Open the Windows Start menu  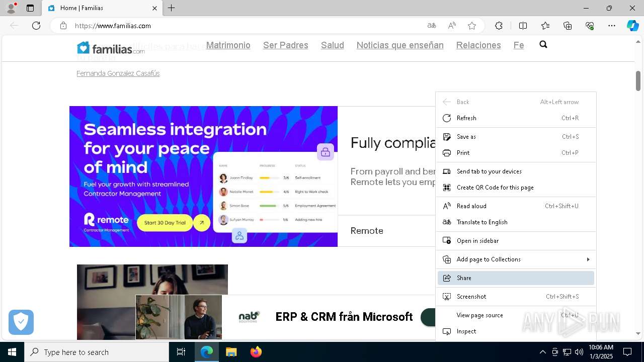(x=12, y=352)
